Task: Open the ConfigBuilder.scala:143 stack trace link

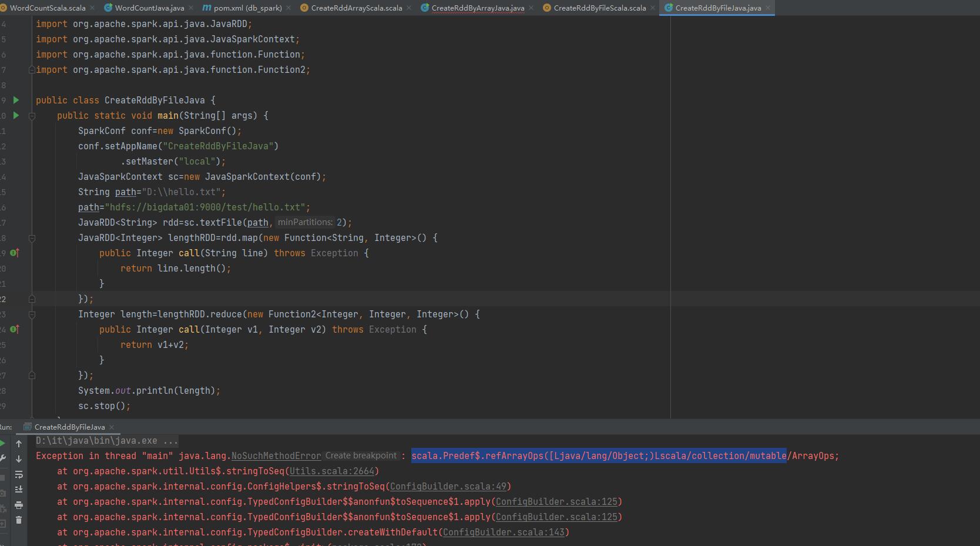Action: coord(504,532)
